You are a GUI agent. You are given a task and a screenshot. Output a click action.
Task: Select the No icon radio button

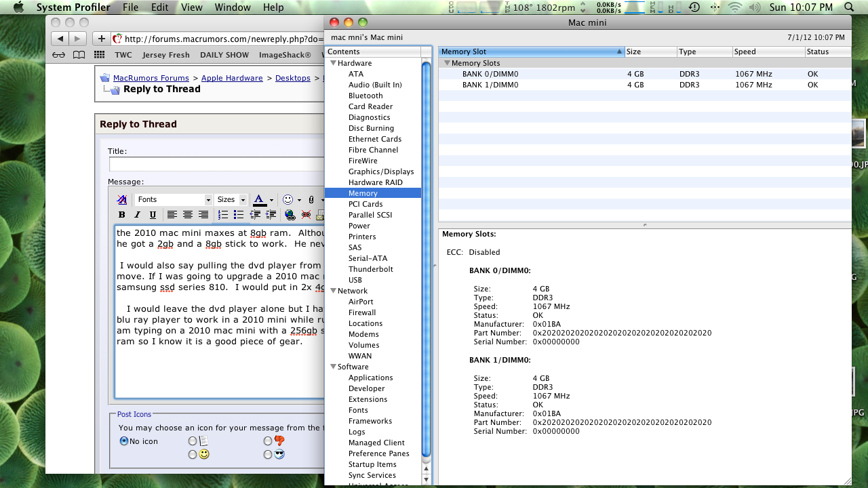coord(124,441)
